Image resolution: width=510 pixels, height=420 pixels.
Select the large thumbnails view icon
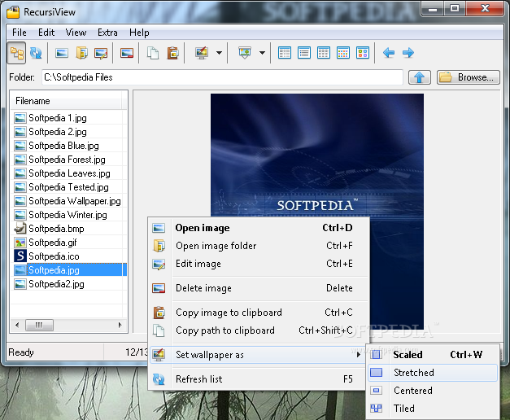[363, 53]
